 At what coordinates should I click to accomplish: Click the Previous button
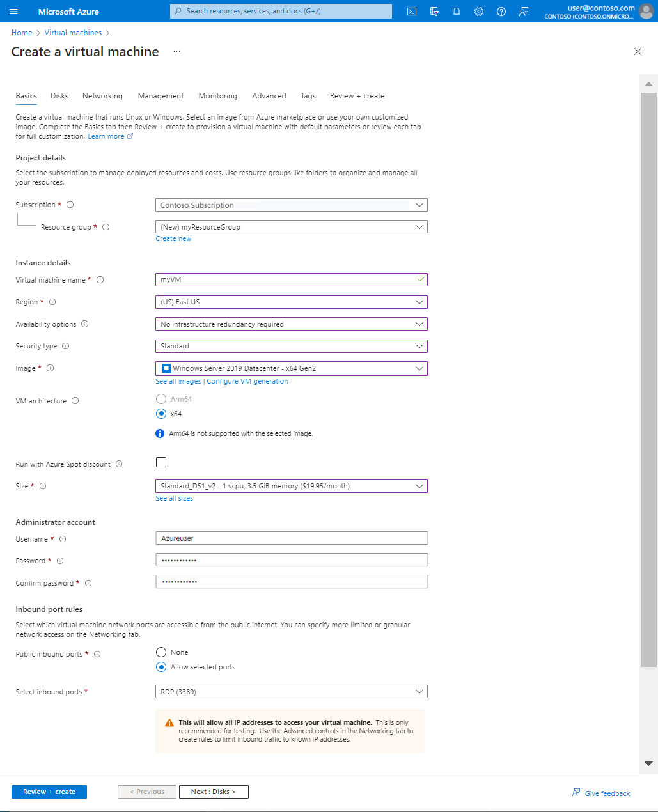147,792
